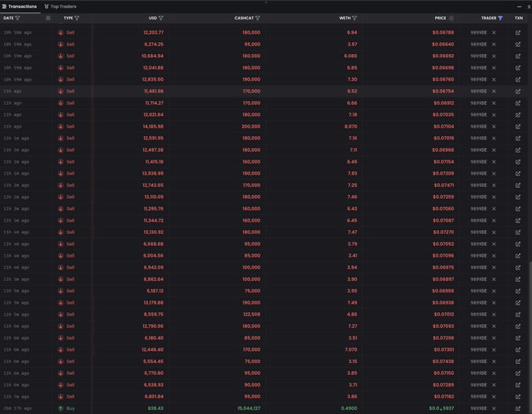
Task: Open the txn link for the 8,559.75 sell
Action: (518, 315)
